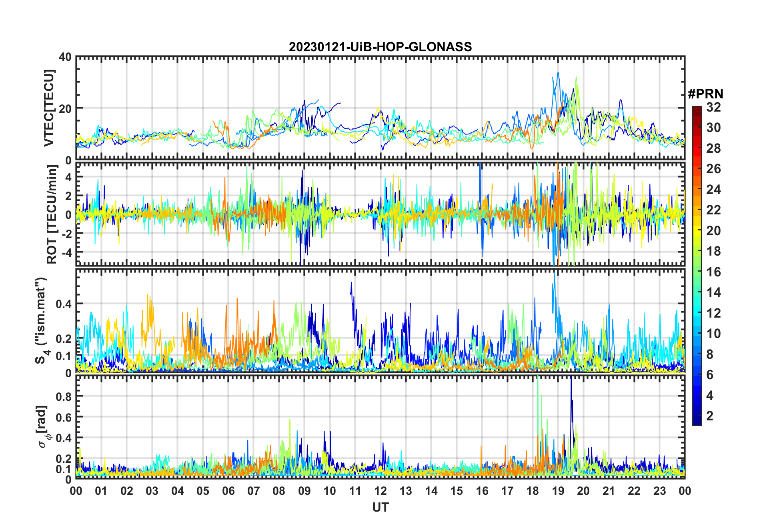The width and height of the screenshot is (761, 532).
Task: Click the 40 tick on the VTEC axis
Action: 65,57
